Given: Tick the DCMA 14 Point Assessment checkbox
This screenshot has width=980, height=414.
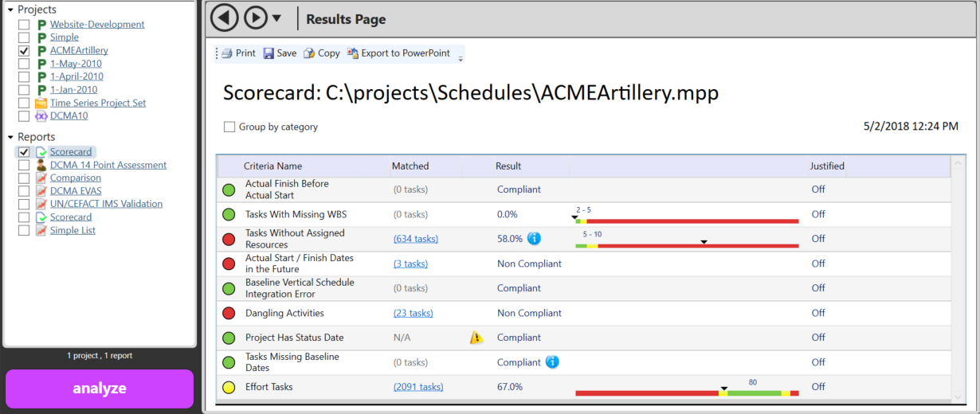Looking at the screenshot, I should point(24,166).
